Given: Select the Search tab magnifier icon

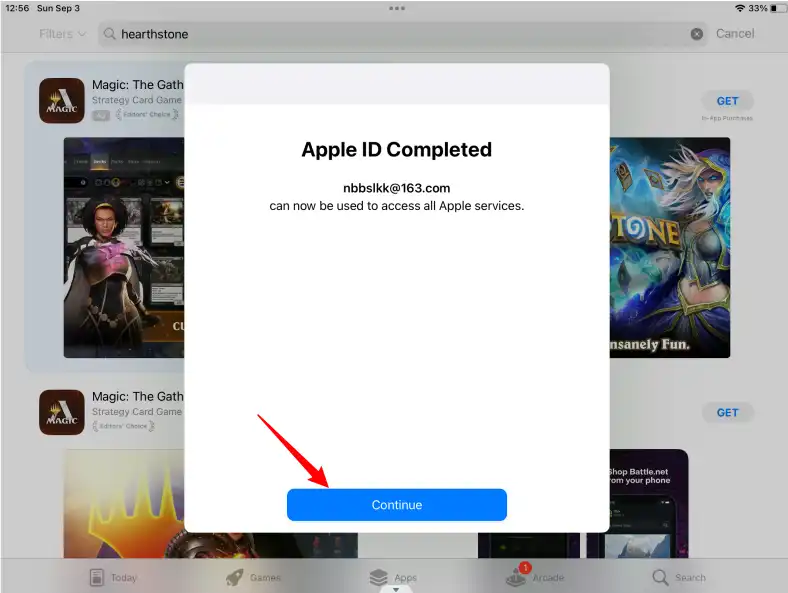Looking at the screenshot, I should [660, 577].
